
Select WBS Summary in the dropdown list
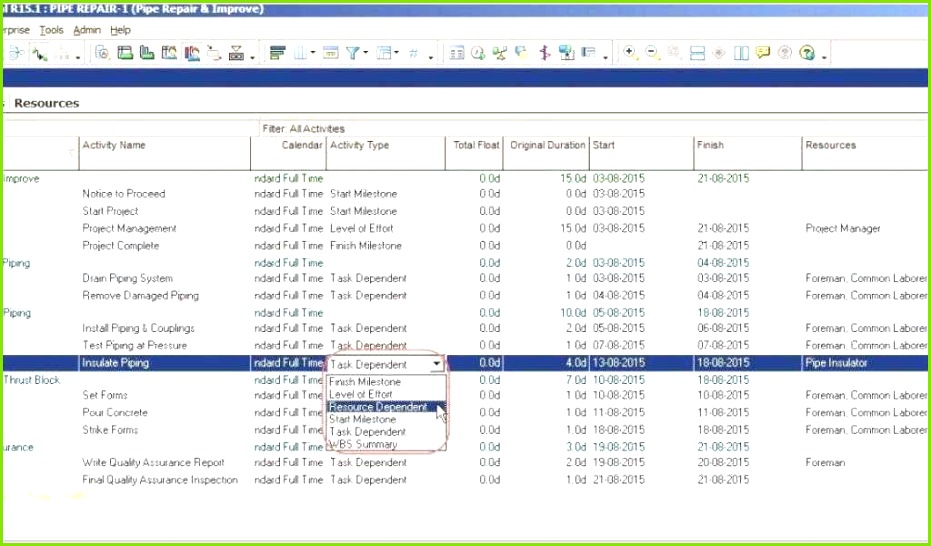pos(363,444)
